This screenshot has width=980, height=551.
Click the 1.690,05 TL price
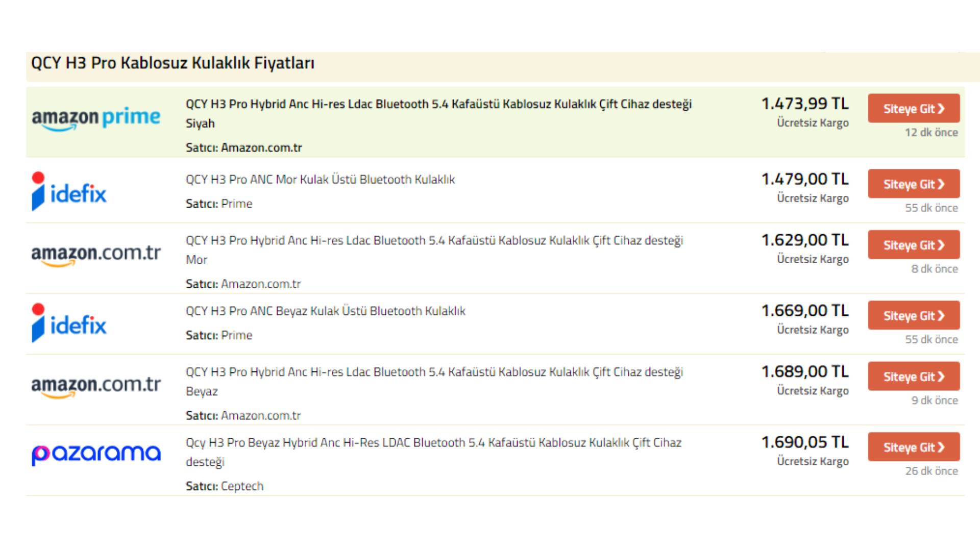tap(805, 442)
